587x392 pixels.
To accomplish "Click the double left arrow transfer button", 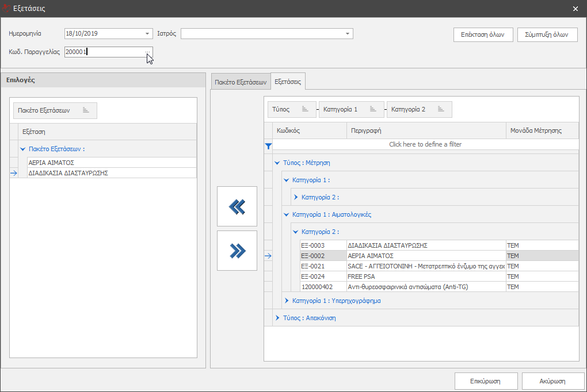I will [x=237, y=206].
